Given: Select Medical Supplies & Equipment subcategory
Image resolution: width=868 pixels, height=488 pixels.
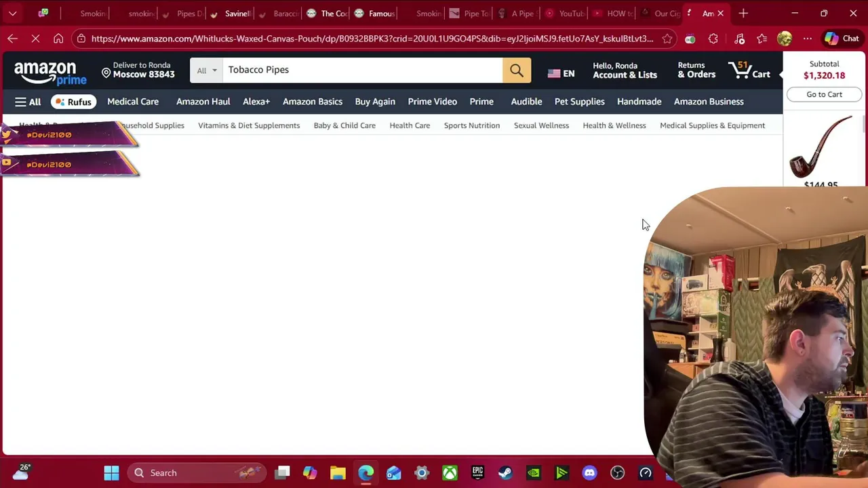Looking at the screenshot, I should coord(712,125).
